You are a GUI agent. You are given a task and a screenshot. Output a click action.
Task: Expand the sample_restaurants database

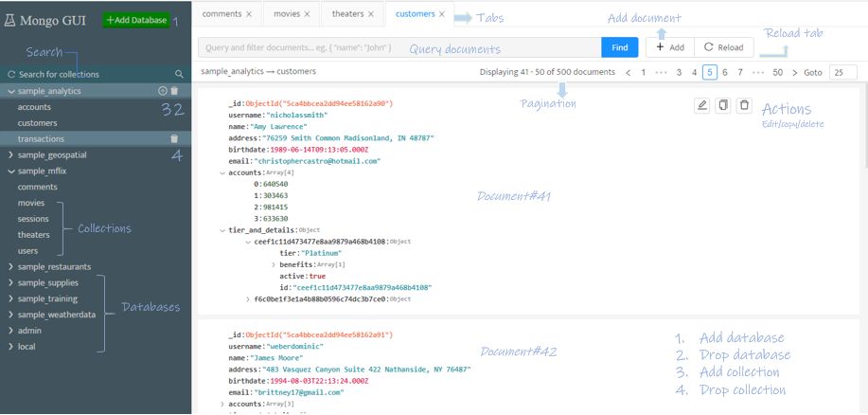(11, 267)
